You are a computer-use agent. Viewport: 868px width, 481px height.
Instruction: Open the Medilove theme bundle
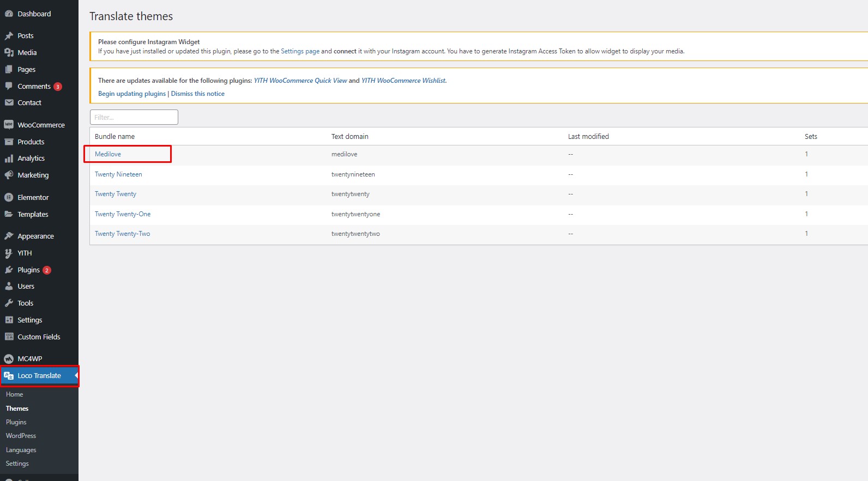click(108, 154)
